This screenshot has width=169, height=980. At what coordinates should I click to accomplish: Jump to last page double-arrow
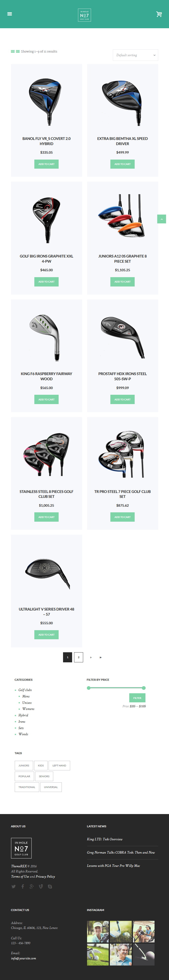pos(100,657)
